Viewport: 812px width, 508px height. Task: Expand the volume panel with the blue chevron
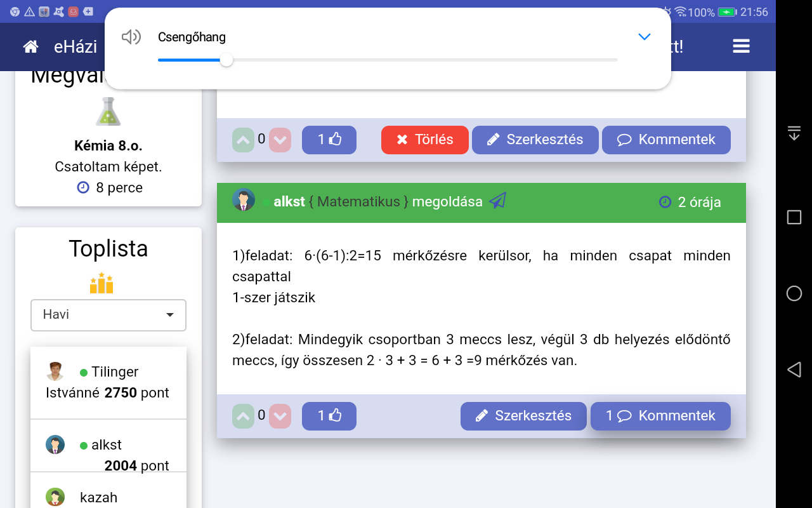644,37
